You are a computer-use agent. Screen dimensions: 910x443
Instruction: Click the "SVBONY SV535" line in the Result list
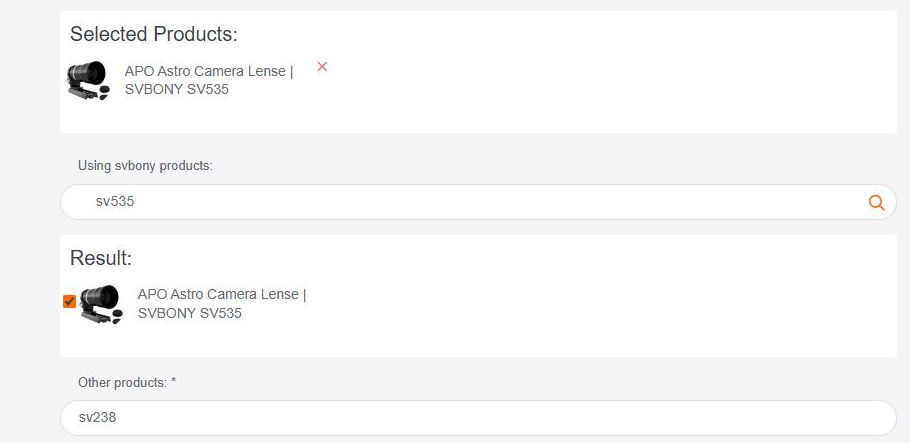190,313
